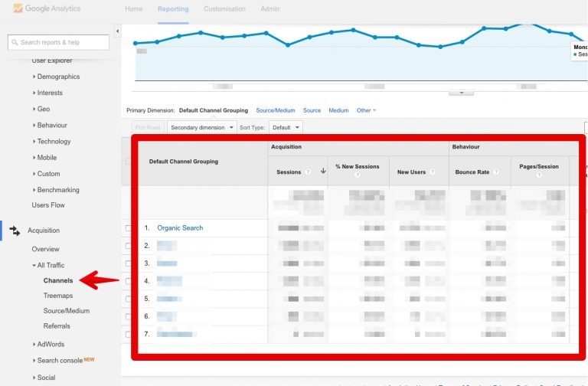Click the Default Channel Grouping column header
Viewport: 588px width, 386px height.
tap(184, 162)
